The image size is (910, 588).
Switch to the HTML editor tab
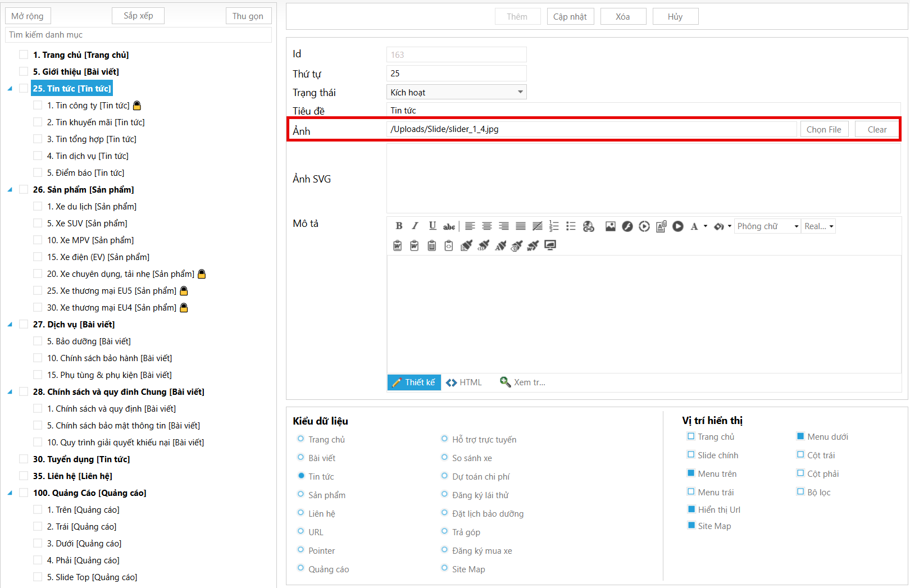click(464, 382)
